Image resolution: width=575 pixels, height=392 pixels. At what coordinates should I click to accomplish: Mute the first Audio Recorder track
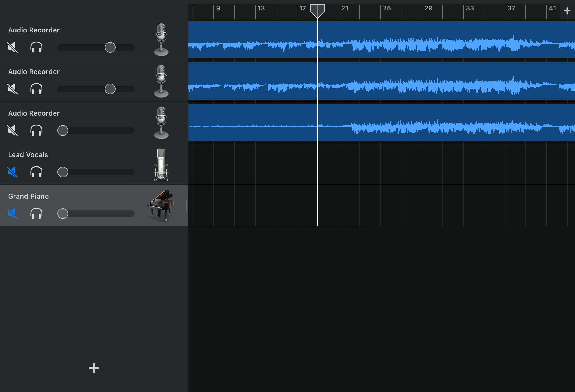13,47
